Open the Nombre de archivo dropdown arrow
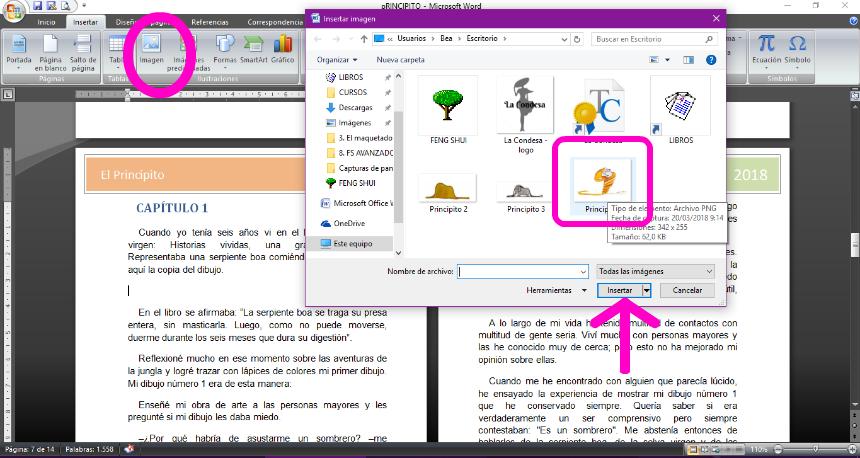The image size is (860, 458). coord(583,272)
